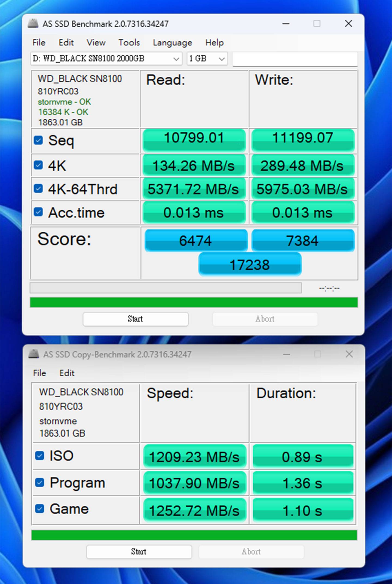Click the AS SSD Copy-Benchmark title bar icon

34,354
